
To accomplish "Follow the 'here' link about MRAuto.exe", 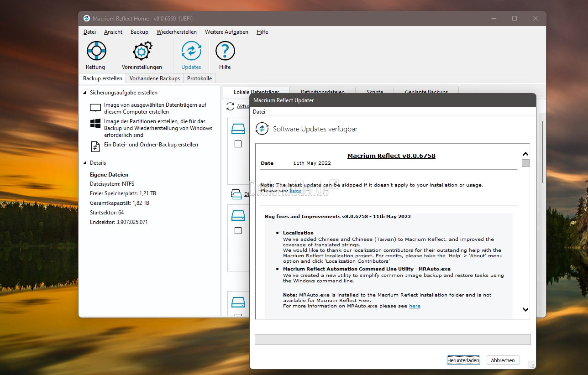I will pyautogui.click(x=415, y=306).
